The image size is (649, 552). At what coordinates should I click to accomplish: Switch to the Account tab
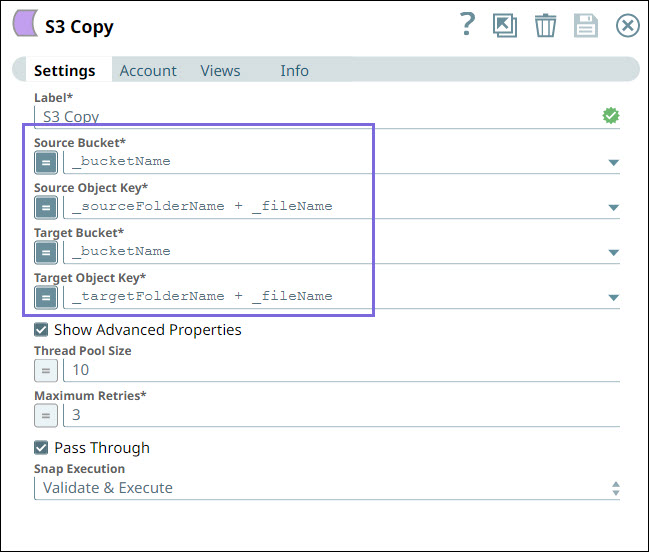click(x=148, y=71)
